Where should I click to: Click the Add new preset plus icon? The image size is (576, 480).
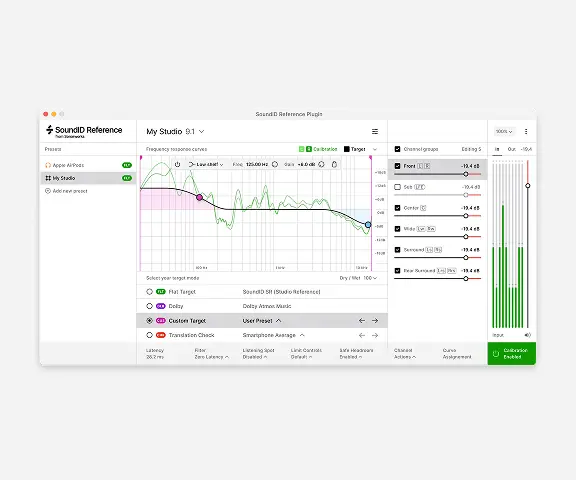48,191
